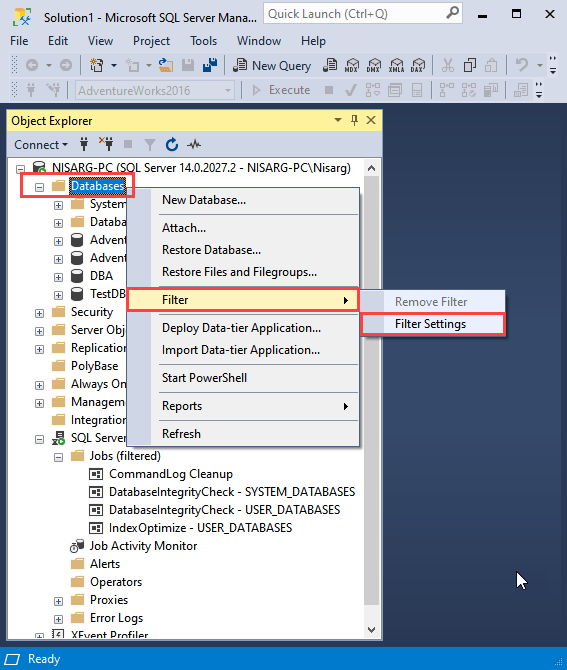Collapse the Databases tree node
The width and height of the screenshot is (567, 670).
pyautogui.click(x=39, y=187)
